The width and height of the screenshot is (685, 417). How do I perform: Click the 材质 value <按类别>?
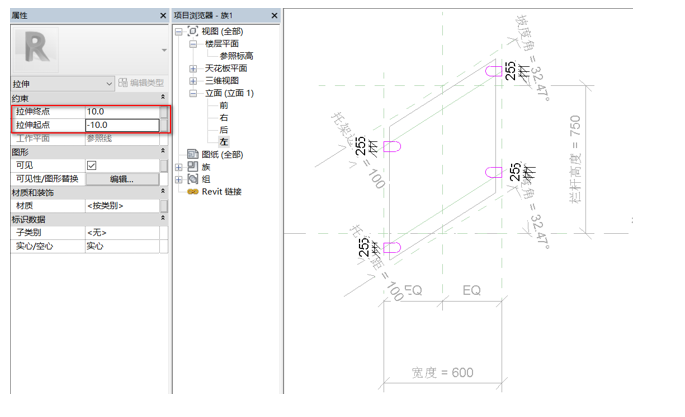[122, 206]
